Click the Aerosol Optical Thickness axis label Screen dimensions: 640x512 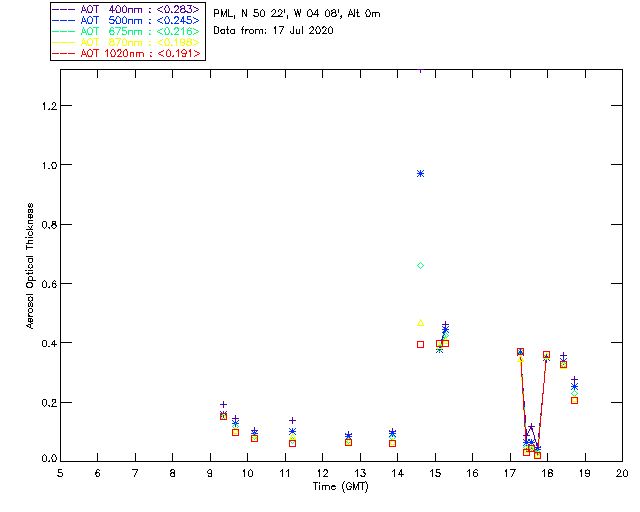pyautogui.click(x=30, y=266)
